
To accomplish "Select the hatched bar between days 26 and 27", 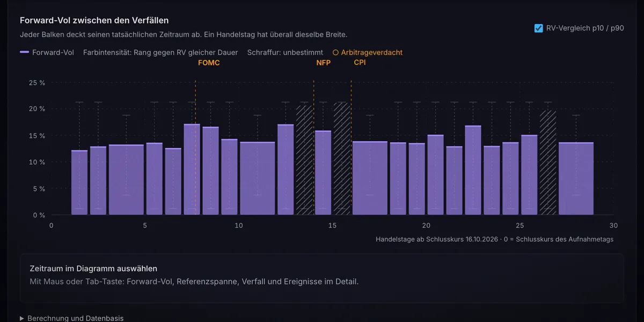I will click(x=548, y=163).
